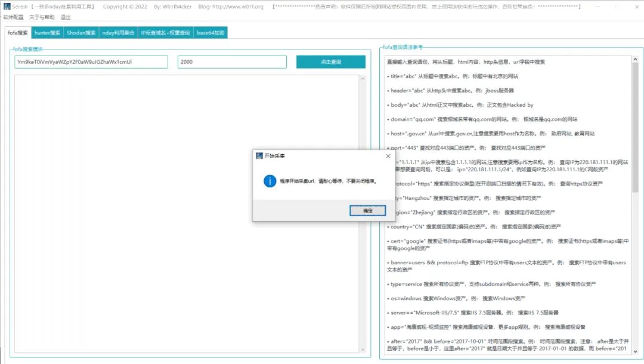Open the Shodan搜索 tab
This screenshot has height=364, width=644.
click(81, 33)
